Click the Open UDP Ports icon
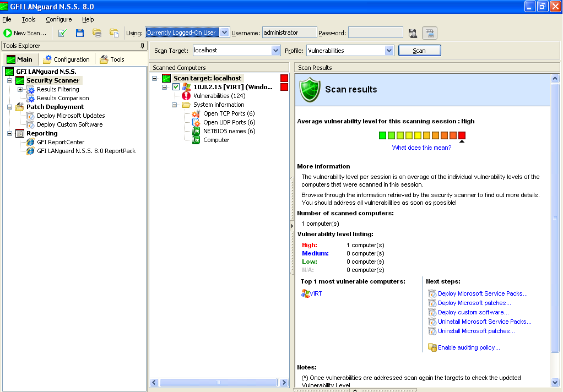 196,122
